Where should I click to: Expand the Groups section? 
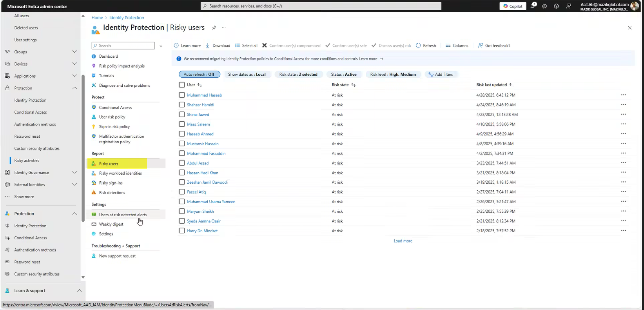point(74,52)
